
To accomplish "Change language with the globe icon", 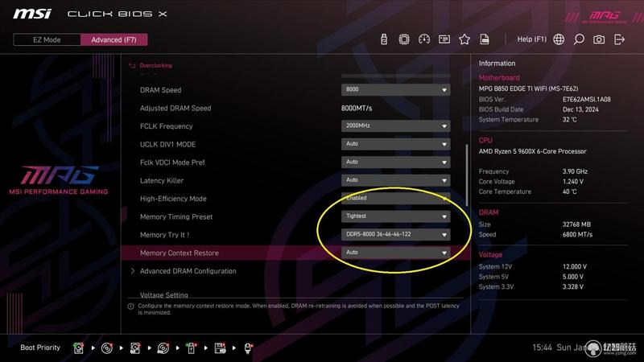I will pyautogui.click(x=559, y=39).
